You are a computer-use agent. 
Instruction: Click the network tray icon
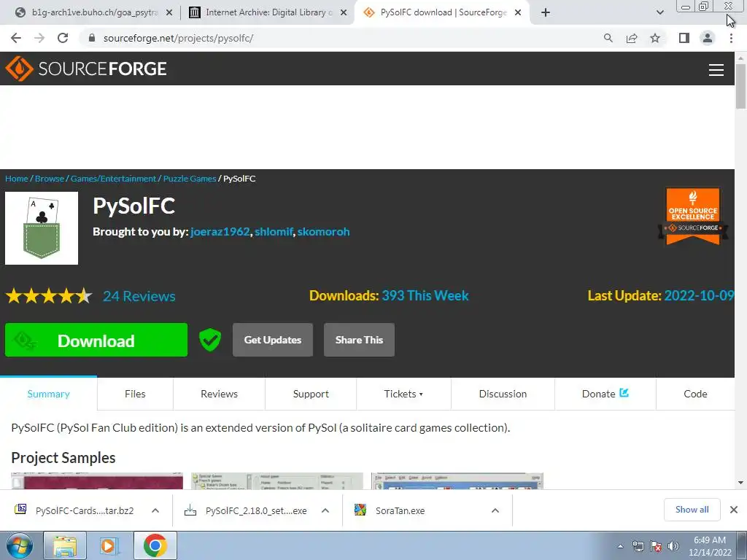tap(638, 546)
